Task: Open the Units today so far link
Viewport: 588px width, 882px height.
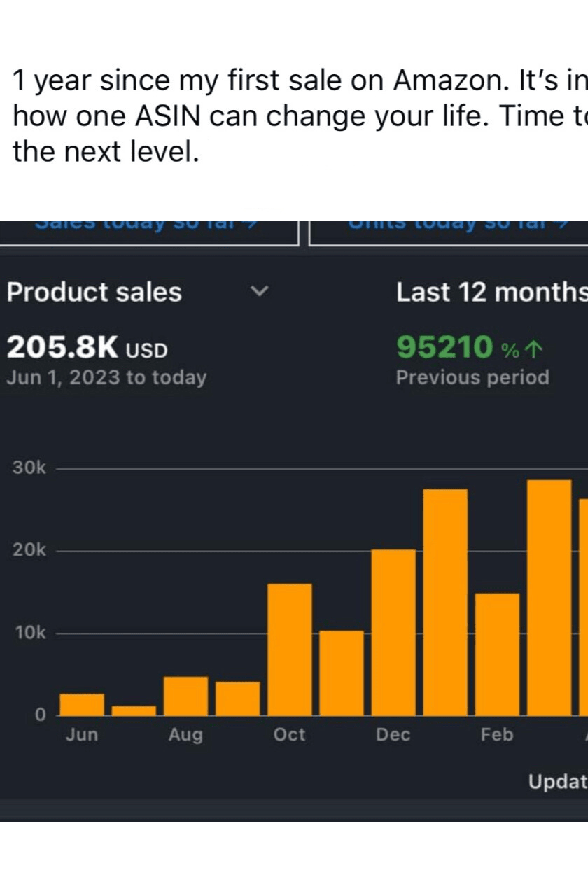Action: point(448,225)
